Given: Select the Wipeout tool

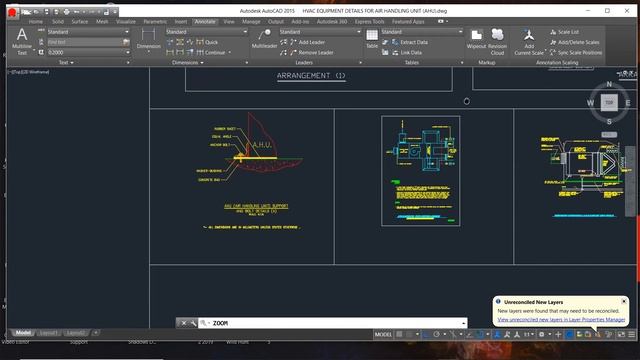Looking at the screenshot, I should pyautogui.click(x=476, y=39).
